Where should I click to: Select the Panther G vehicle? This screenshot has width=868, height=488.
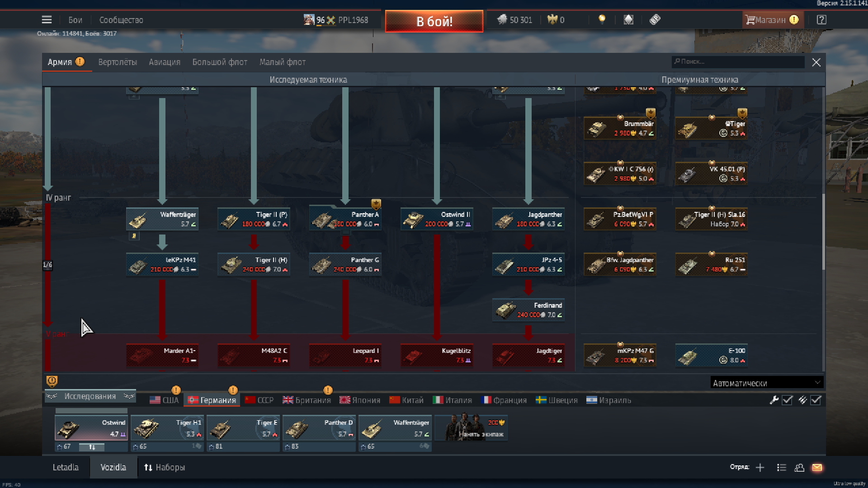click(x=345, y=264)
